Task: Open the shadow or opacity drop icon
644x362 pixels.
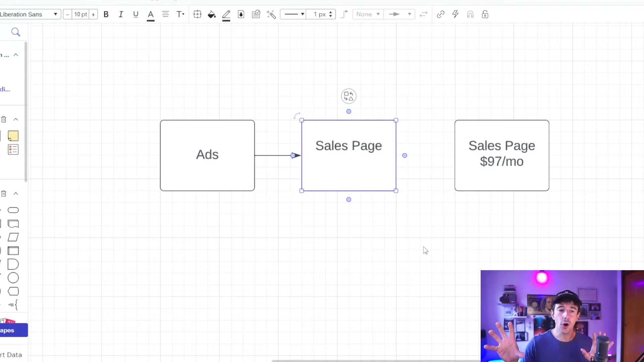Action: (241, 14)
